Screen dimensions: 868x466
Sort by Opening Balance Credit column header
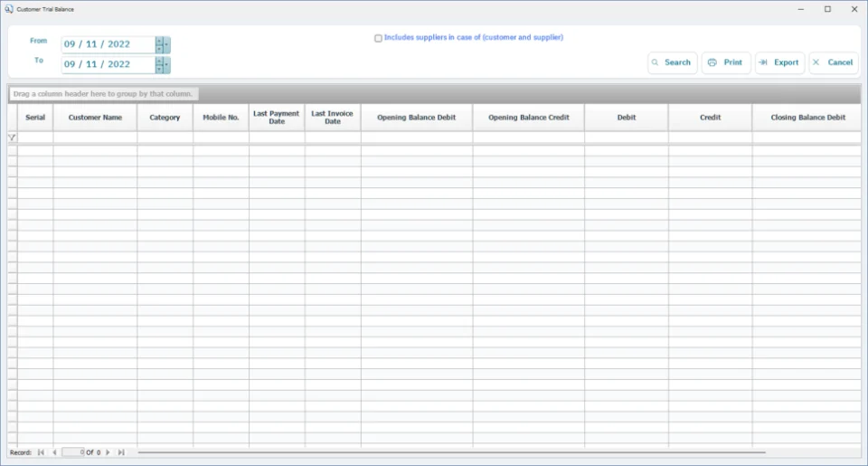click(x=529, y=118)
